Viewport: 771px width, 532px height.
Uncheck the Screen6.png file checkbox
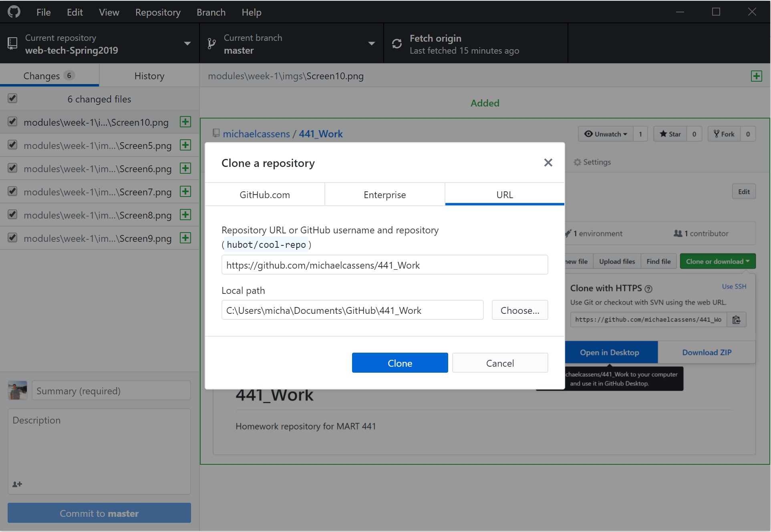12,168
